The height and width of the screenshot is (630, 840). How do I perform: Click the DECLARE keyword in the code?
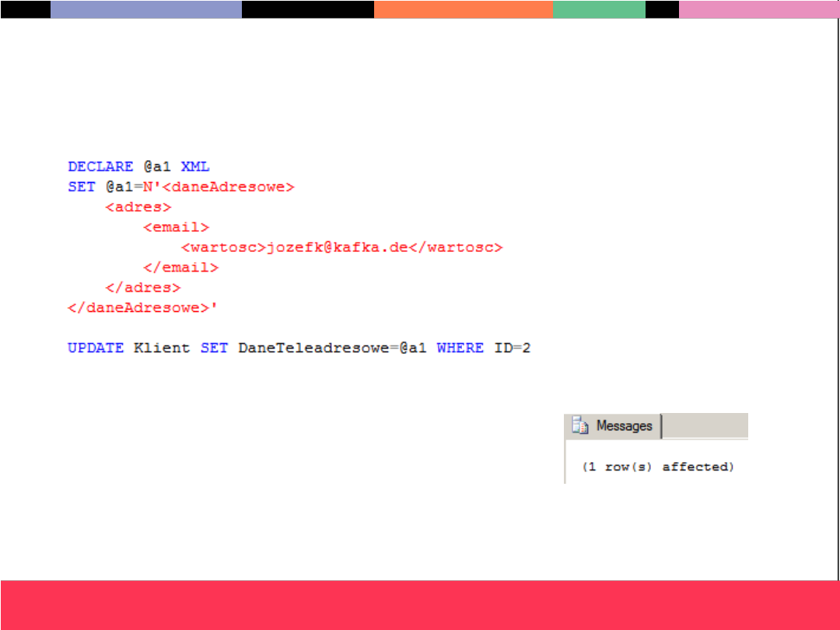100,167
